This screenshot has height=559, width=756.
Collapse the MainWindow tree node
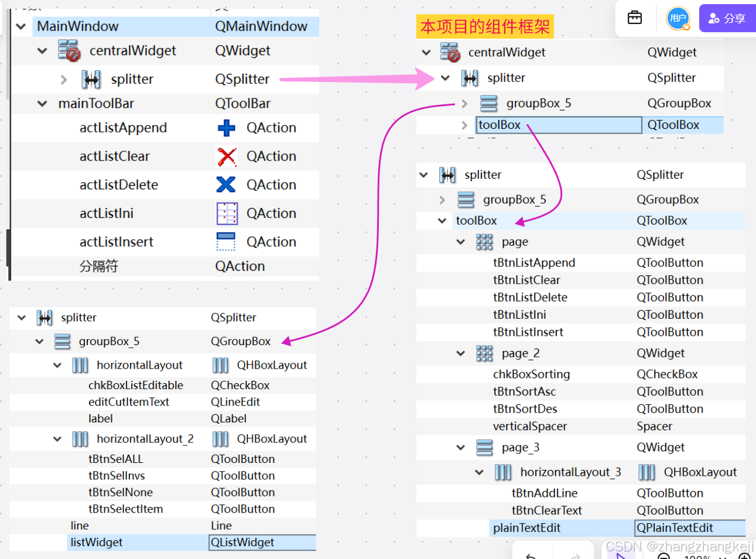pos(21,26)
